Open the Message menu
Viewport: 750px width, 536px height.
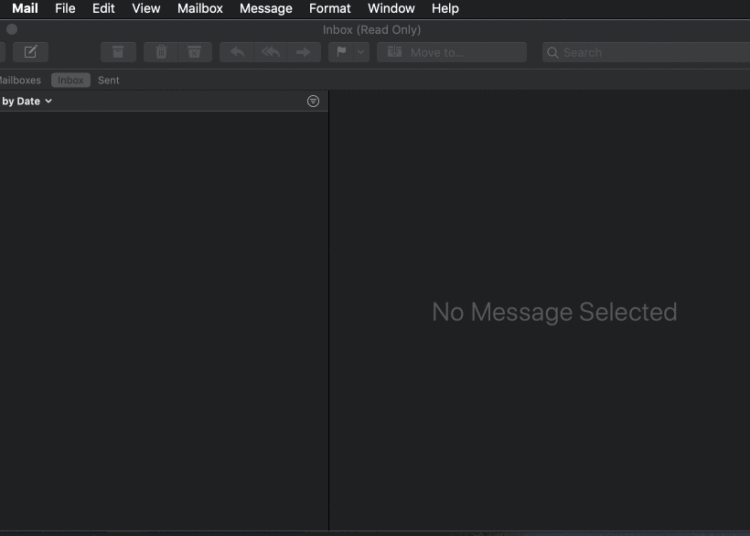[x=266, y=8]
